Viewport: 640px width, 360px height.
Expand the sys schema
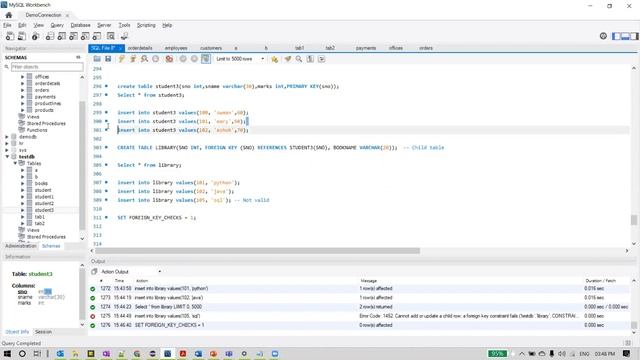(7, 150)
